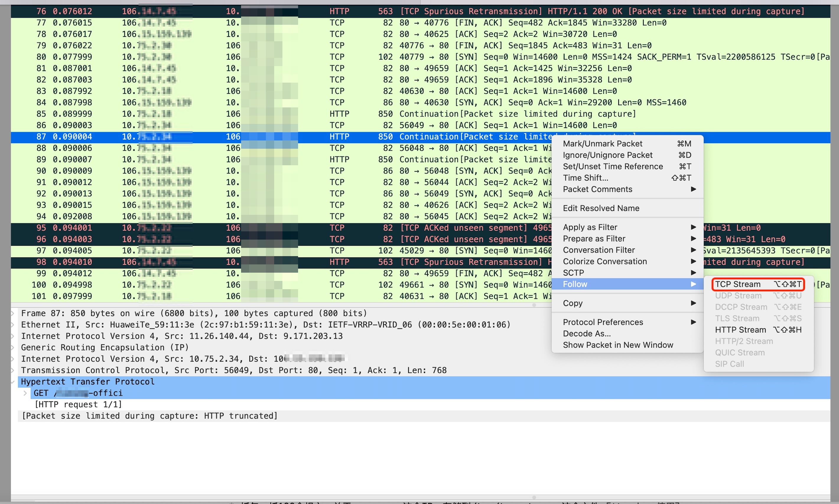
Task: Open the Copy submenu
Action: click(573, 303)
